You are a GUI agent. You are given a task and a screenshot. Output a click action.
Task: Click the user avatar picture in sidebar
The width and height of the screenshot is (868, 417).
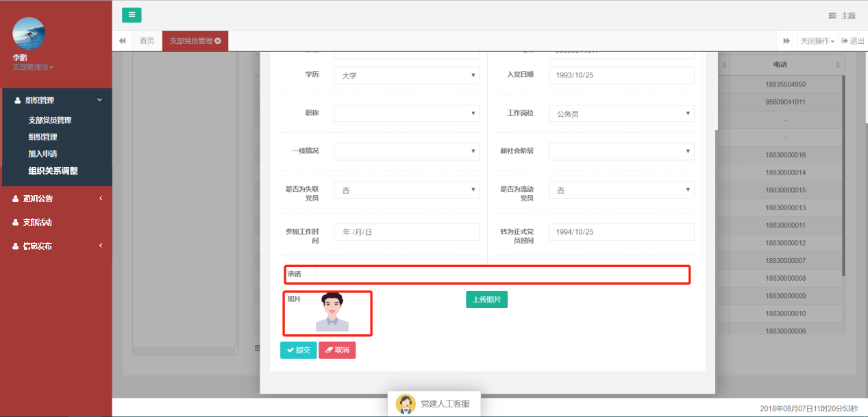[29, 34]
